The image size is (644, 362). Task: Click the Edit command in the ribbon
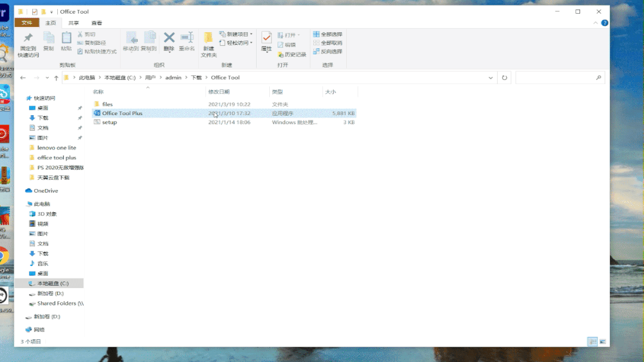click(x=286, y=45)
